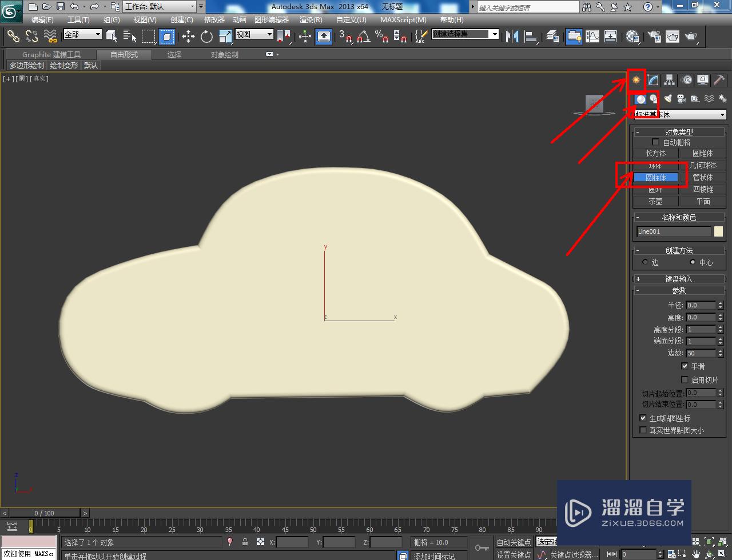Viewport: 732px width, 560px height.
Task: Expand the 键盘输入 rollout
Action: pyautogui.click(x=679, y=279)
